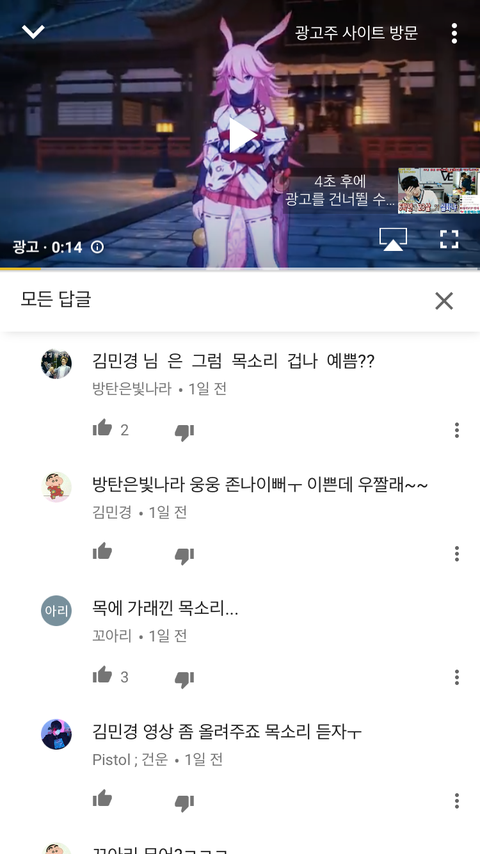Open 꼬아리's round 아리 avatar
Viewport: 480px width, 854px height.
tap(56, 611)
